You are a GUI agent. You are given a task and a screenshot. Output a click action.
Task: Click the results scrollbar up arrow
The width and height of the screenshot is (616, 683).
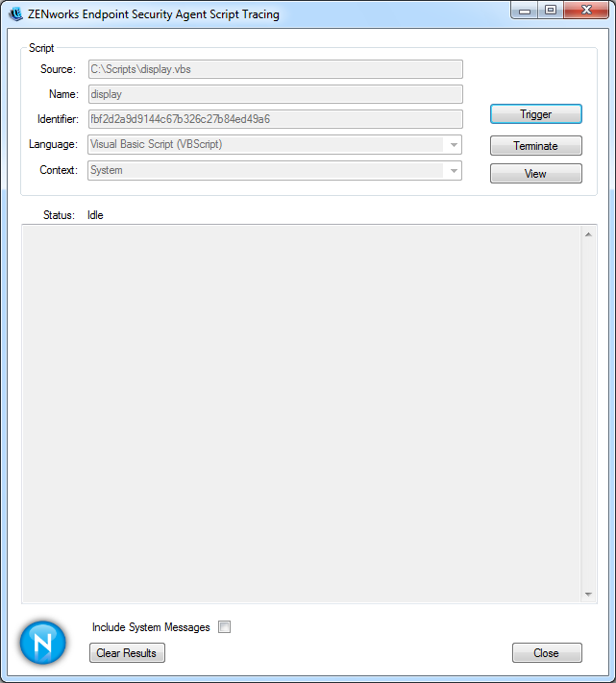tap(588, 234)
